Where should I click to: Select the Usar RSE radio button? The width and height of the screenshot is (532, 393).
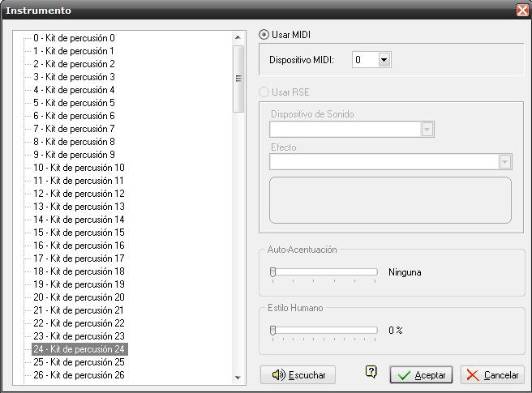[x=264, y=92]
